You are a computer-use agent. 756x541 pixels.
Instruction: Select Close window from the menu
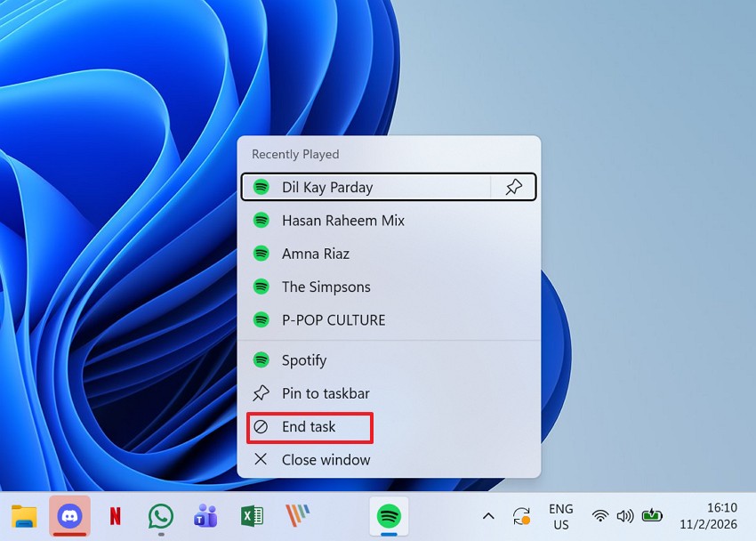point(326,460)
